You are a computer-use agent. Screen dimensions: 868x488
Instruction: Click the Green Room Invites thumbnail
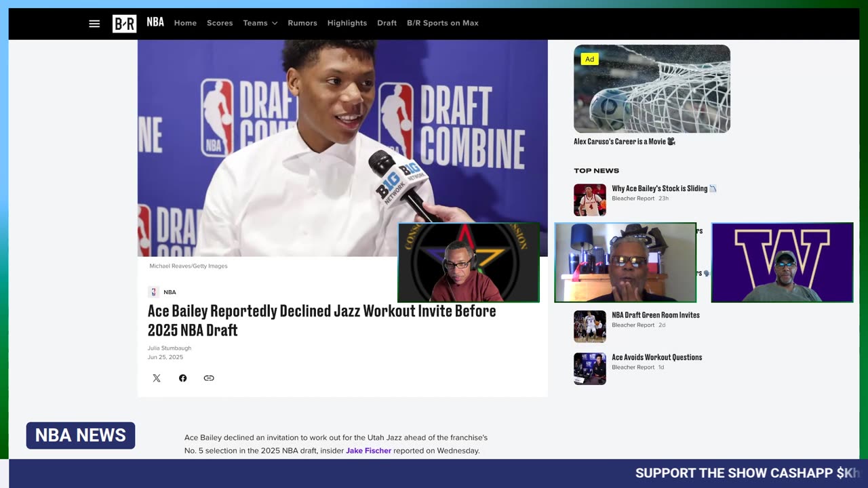click(590, 327)
